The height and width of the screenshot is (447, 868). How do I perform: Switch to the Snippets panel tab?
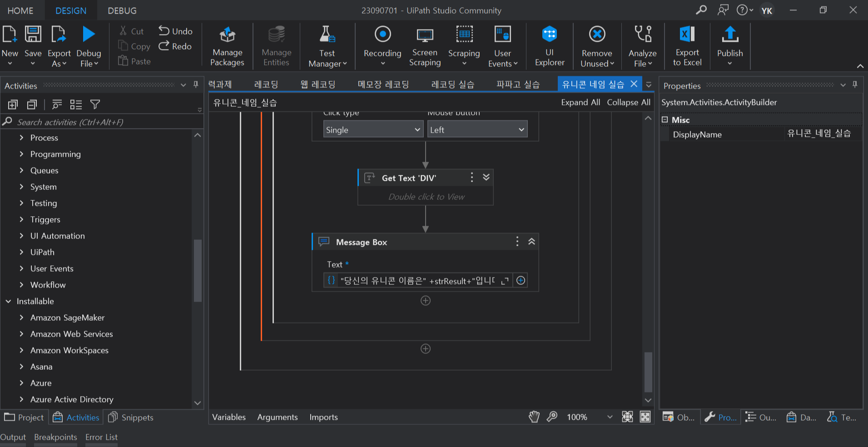pyautogui.click(x=131, y=417)
